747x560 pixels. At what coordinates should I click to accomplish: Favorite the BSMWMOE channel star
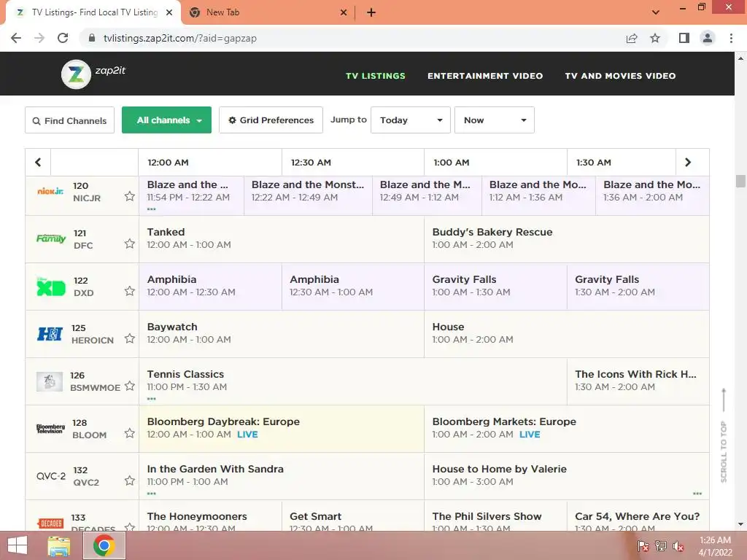(x=130, y=386)
